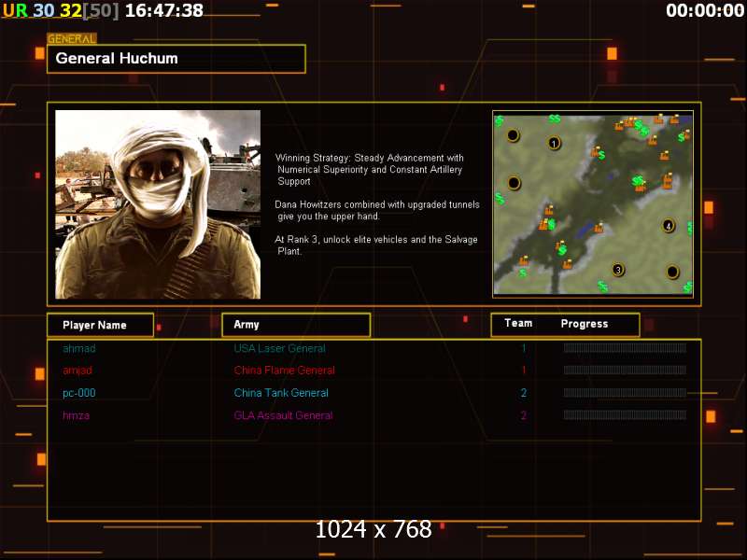Viewport: 747px width, 560px height.
Task: Click the 00:00:00 elapsed timer
Action: click(x=705, y=10)
